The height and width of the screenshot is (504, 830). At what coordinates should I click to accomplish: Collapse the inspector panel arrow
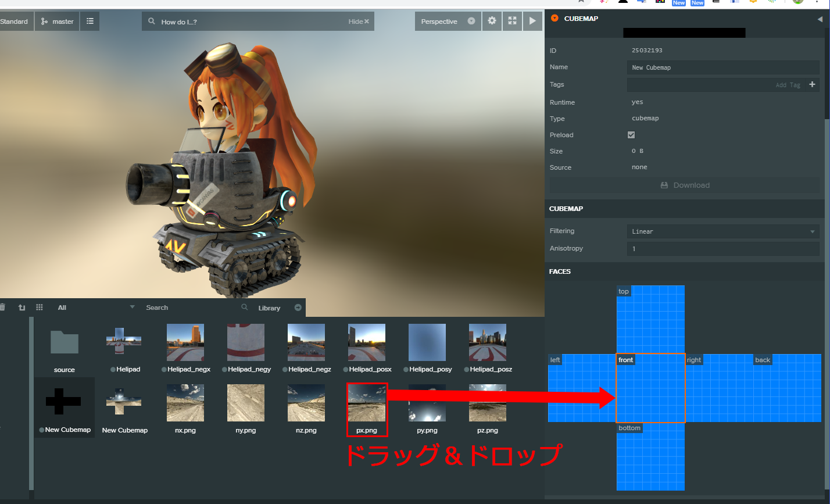point(820,19)
